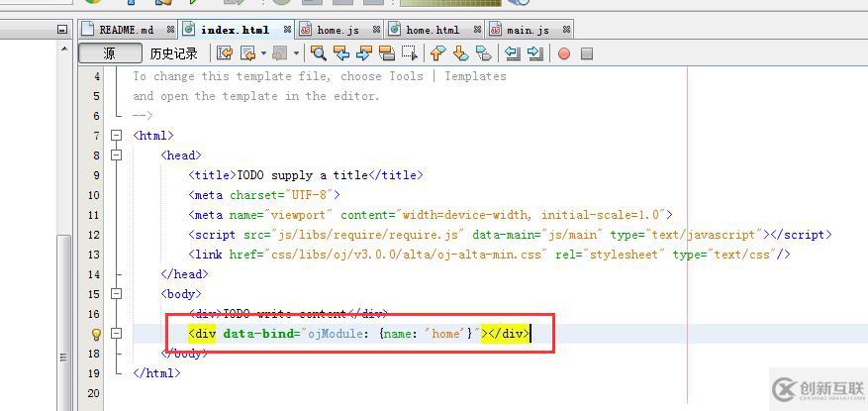868x411 pixels.
Task: Stop macro recording square icon
Action: tap(587, 54)
